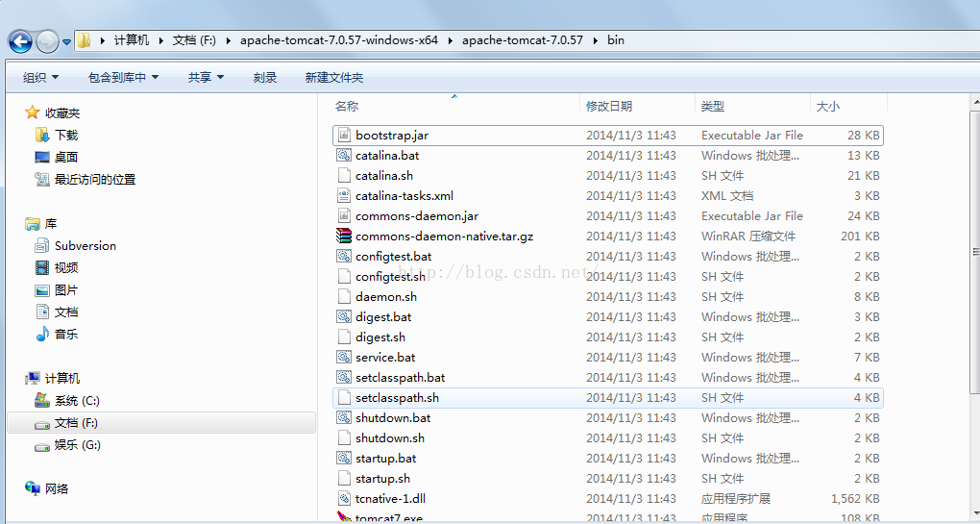Click the WinRAR 压缩文件 type cell

tap(748, 236)
